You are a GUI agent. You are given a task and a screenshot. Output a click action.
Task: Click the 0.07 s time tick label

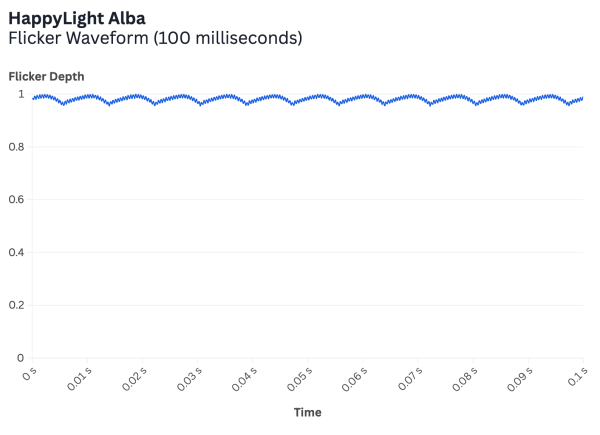(x=408, y=380)
